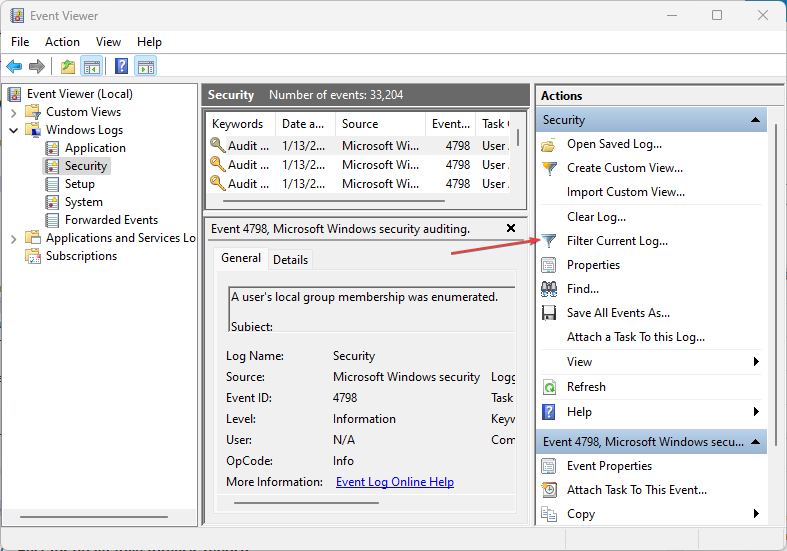Screen dimensions: 787x551
Task: Click the Find binoculars icon
Action: (549, 289)
